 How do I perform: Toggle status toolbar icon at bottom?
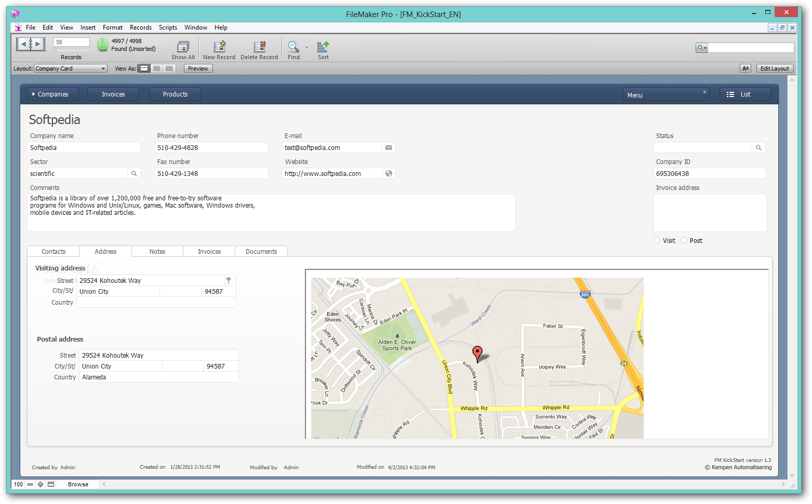coord(51,484)
